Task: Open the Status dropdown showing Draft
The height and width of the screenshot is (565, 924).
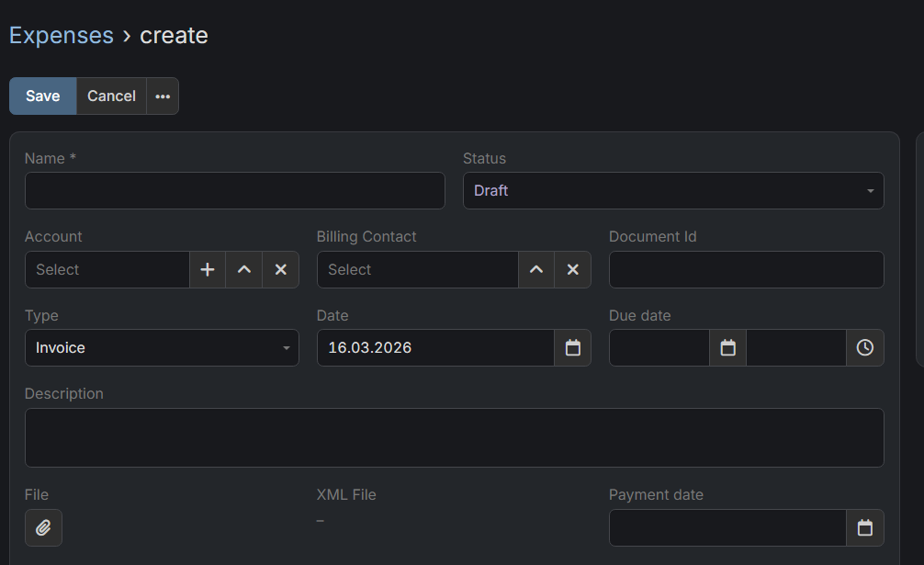Action: pos(673,190)
